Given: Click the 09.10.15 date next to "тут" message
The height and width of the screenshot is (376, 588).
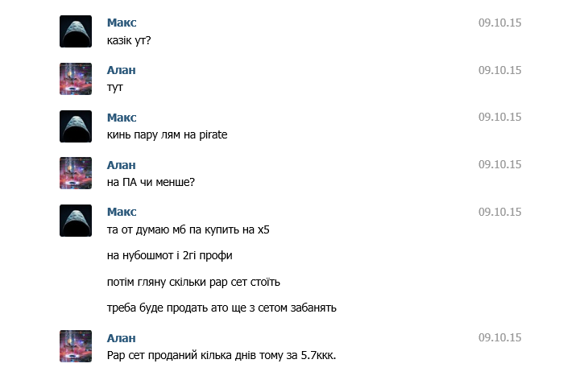Looking at the screenshot, I should pyautogui.click(x=499, y=70).
